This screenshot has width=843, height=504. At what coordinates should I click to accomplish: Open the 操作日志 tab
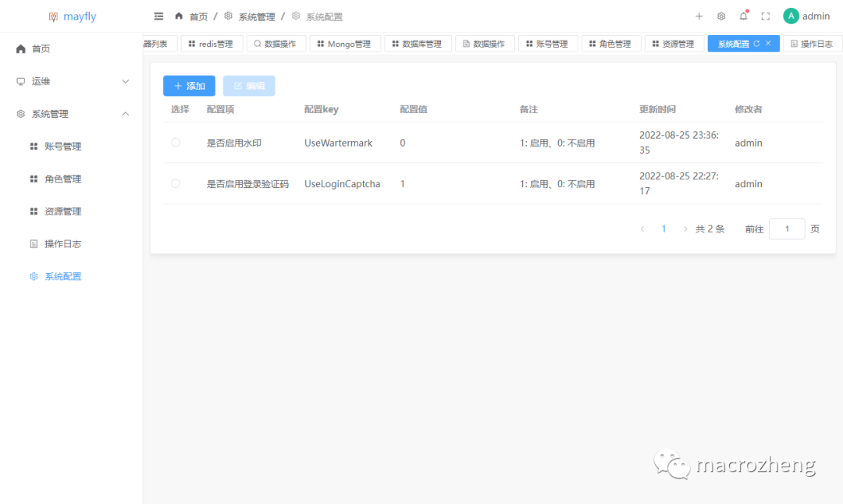(x=810, y=44)
